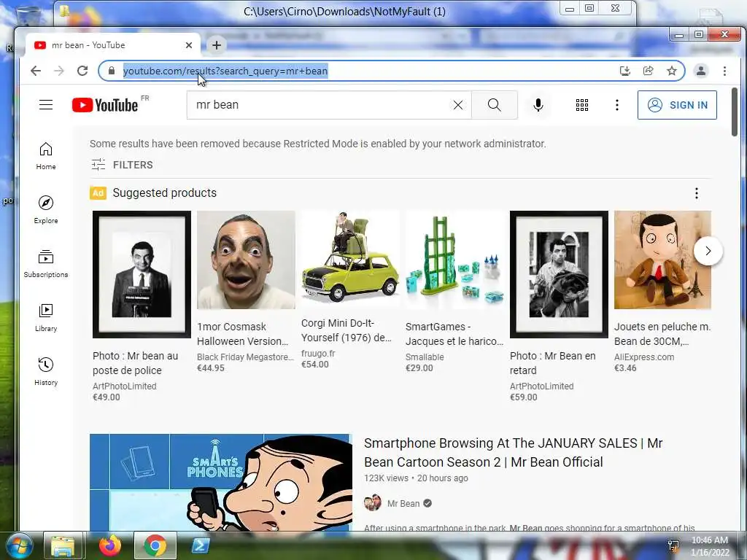Open Subscriptions in the sidebar
This screenshot has height=560, width=747.
[x=46, y=264]
